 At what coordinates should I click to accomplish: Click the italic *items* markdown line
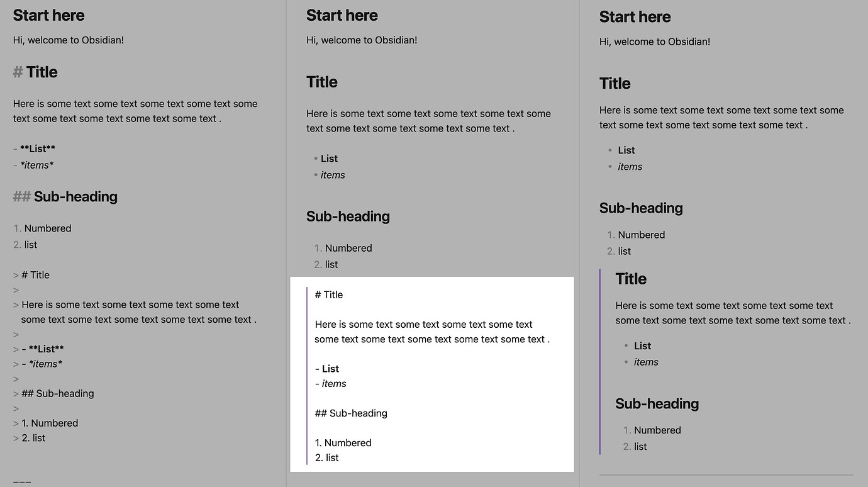pos(36,165)
